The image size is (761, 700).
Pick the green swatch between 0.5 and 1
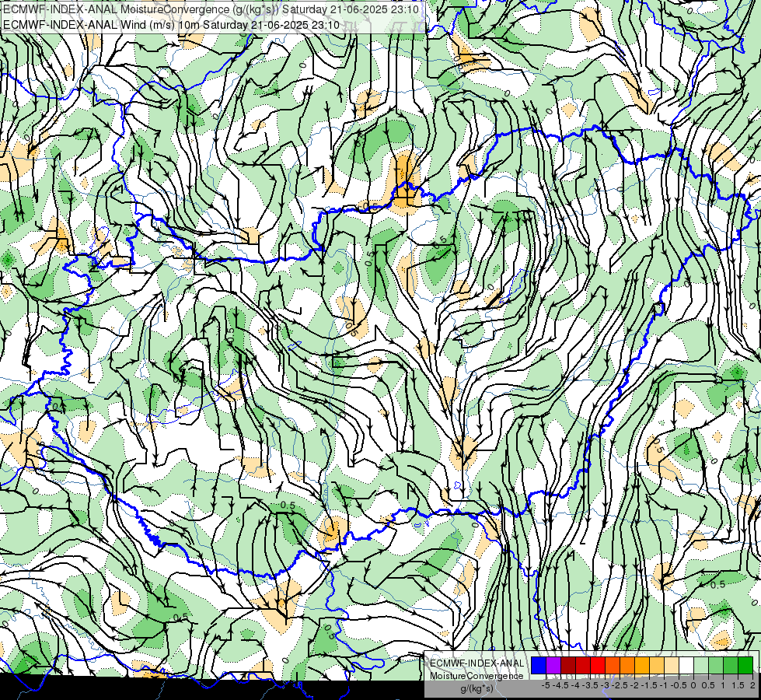tap(716, 666)
